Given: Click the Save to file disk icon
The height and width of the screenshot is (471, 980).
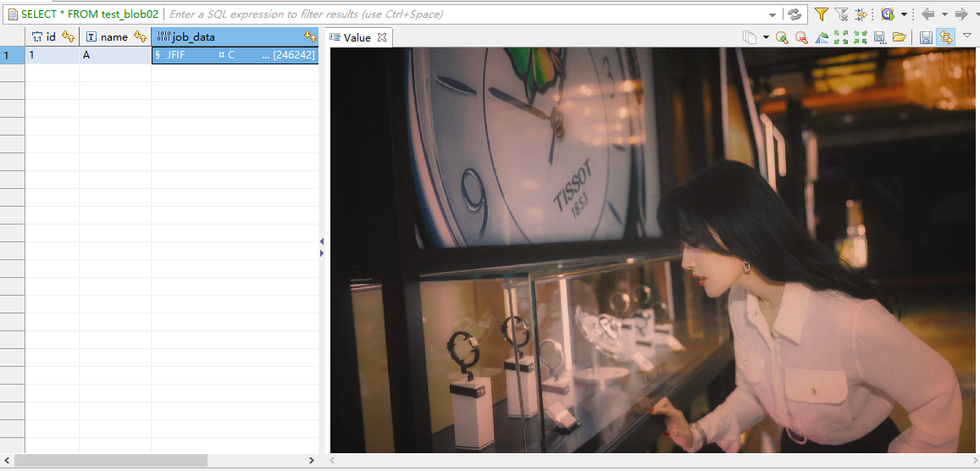Looking at the screenshot, I should click(x=880, y=37).
